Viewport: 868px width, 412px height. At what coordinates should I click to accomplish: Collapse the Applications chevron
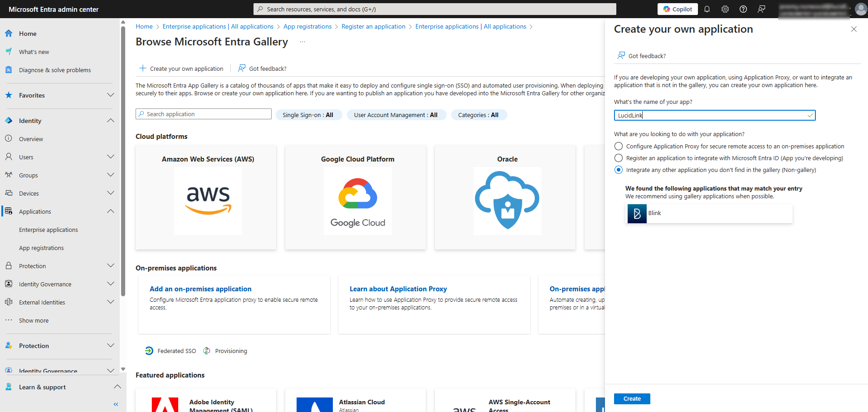tap(111, 211)
